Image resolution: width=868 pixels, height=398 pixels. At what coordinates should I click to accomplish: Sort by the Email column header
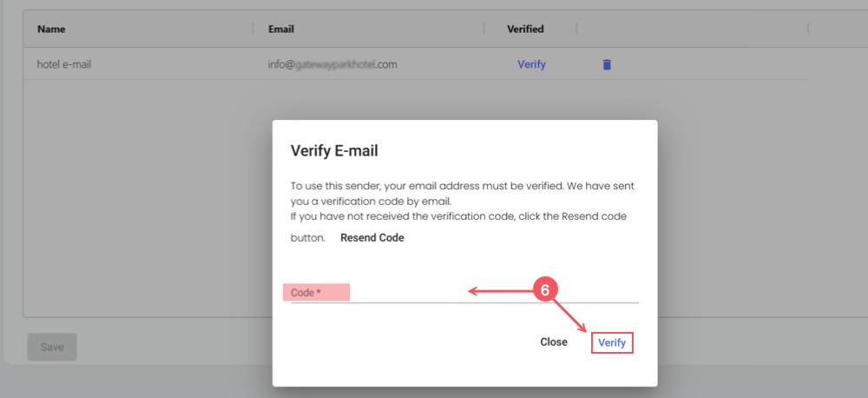(281, 29)
